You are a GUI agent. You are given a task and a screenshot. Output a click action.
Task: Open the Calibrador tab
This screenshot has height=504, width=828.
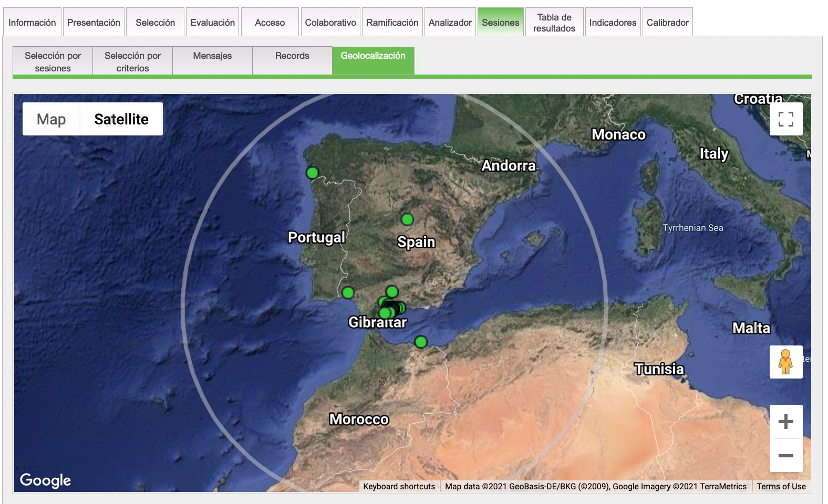667,23
